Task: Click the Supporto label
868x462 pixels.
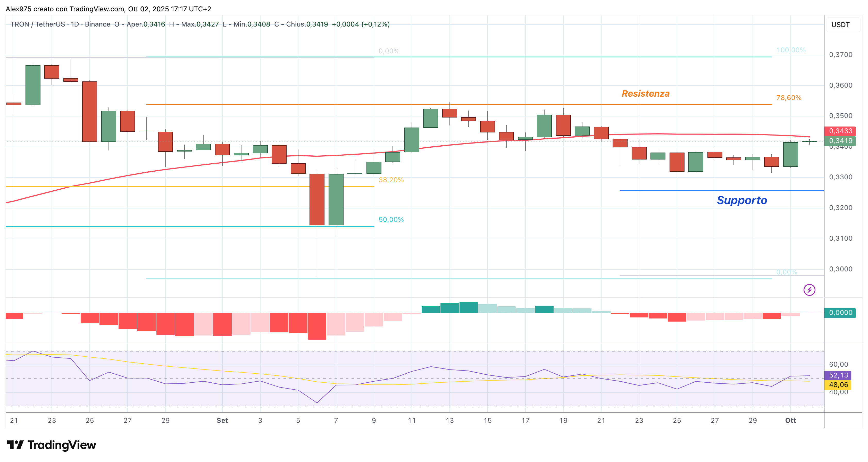Action: (x=742, y=200)
